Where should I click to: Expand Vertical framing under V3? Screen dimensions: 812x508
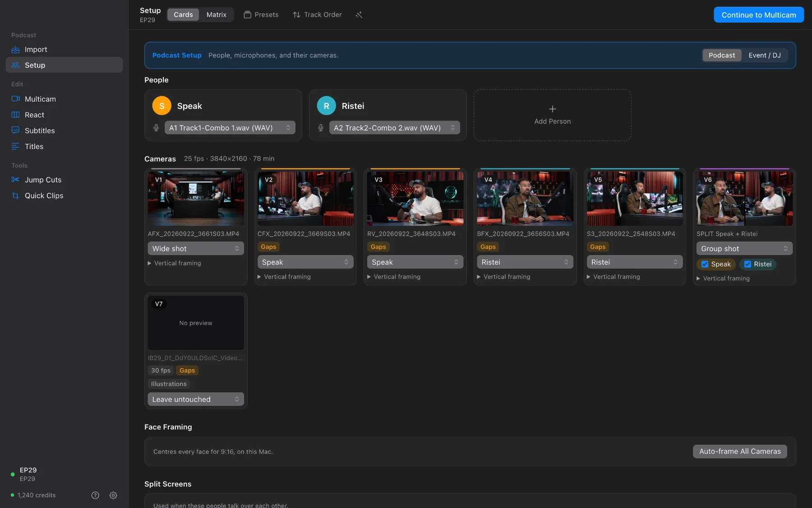[x=394, y=277]
